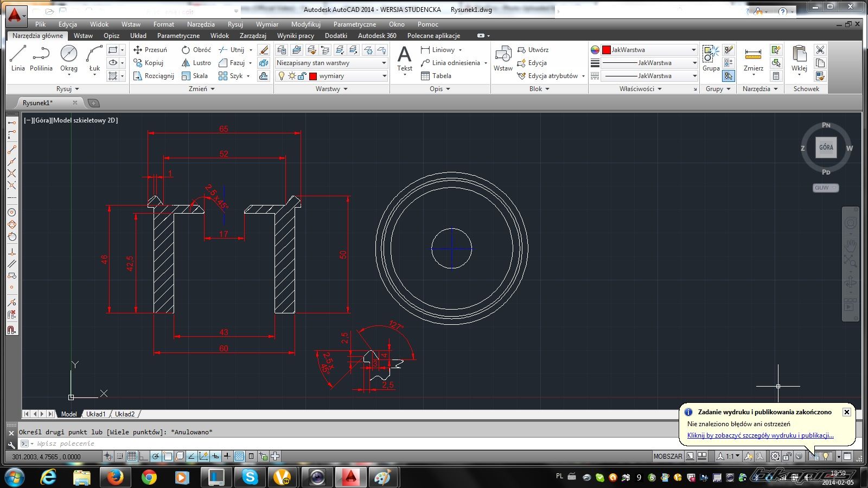Switch to the Opisz ribbon tab
Image resolution: width=868 pixels, height=488 pixels.
[x=111, y=36]
